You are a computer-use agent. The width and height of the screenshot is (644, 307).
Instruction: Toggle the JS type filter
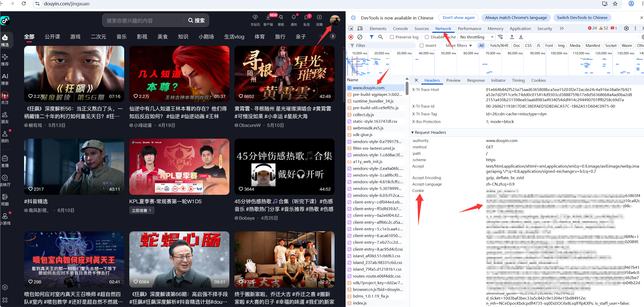pos(538,46)
